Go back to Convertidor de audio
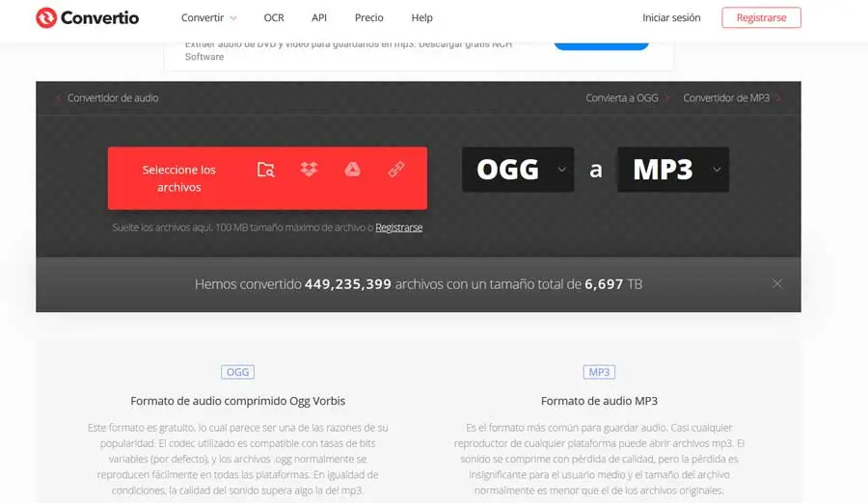 click(x=107, y=98)
